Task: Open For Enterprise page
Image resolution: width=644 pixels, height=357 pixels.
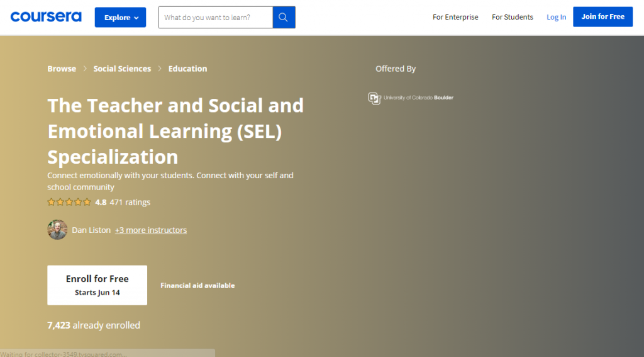Action: tap(455, 17)
